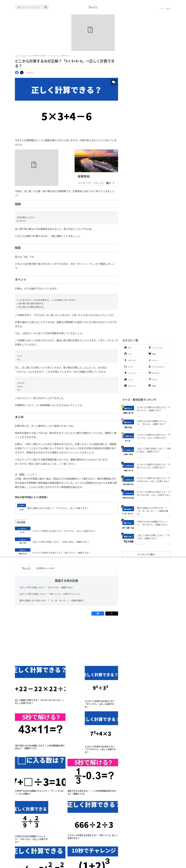Click the ページトップへ戻る button
Image resolution: width=186 pixels, height=868 pixels.
[146, 554]
